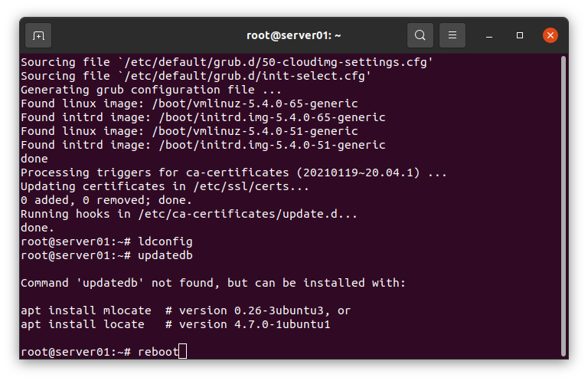
Task: Click the 'ldconfig' command line
Action: click(106, 241)
